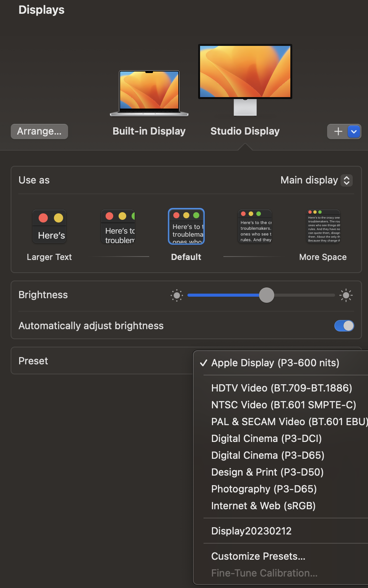This screenshot has height=588, width=368.
Task: Expand the blue chevron beside plus button
Action: tap(354, 132)
